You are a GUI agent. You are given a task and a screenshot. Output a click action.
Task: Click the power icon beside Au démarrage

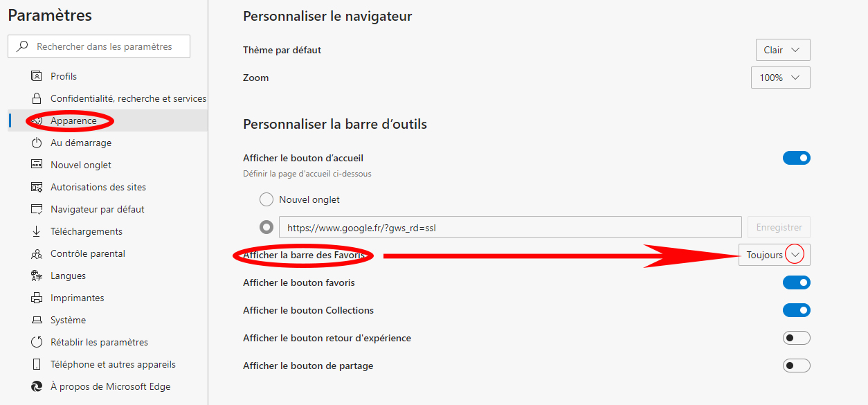coord(37,143)
